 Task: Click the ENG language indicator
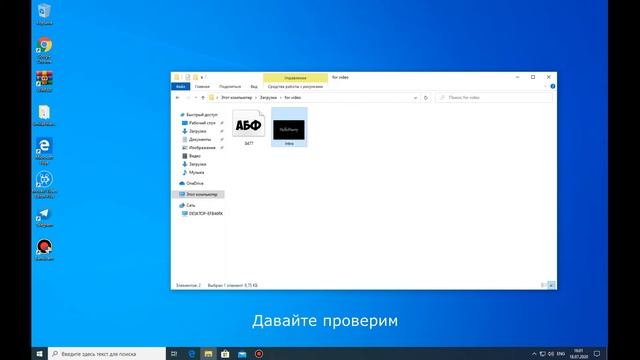point(561,354)
